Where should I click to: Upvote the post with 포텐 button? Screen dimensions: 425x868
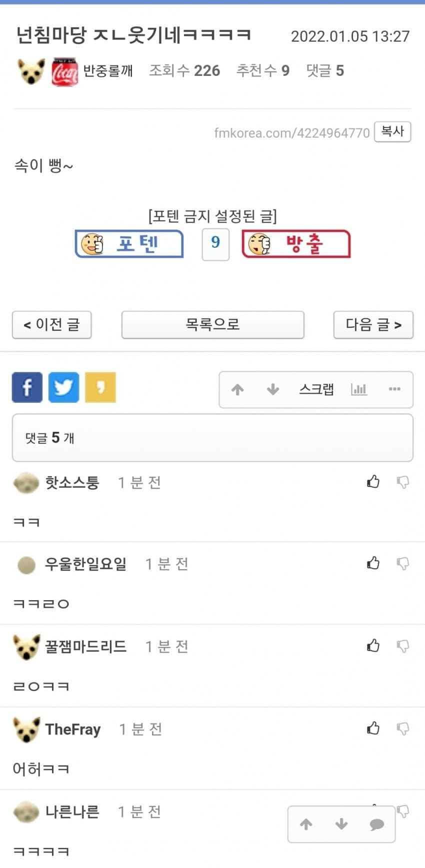click(129, 244)
